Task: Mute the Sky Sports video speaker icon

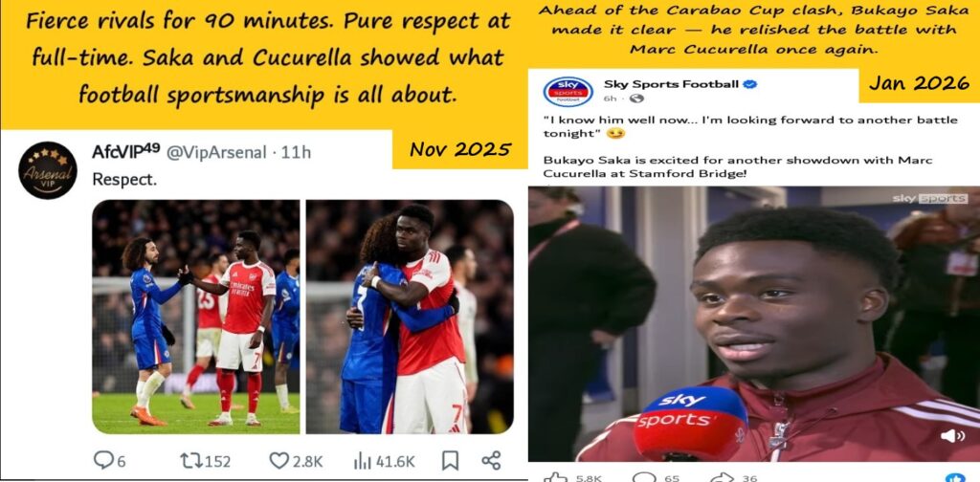Action: pos(952,436)
